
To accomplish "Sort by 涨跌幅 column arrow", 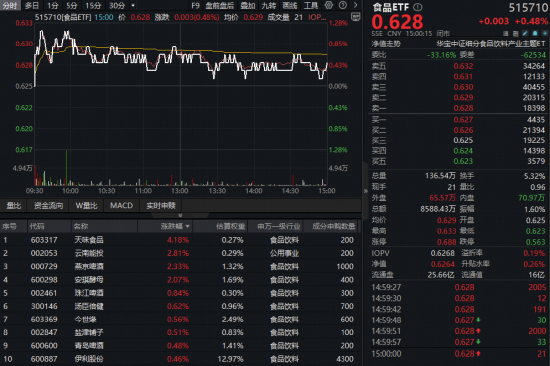I will [x=187, y=226].
